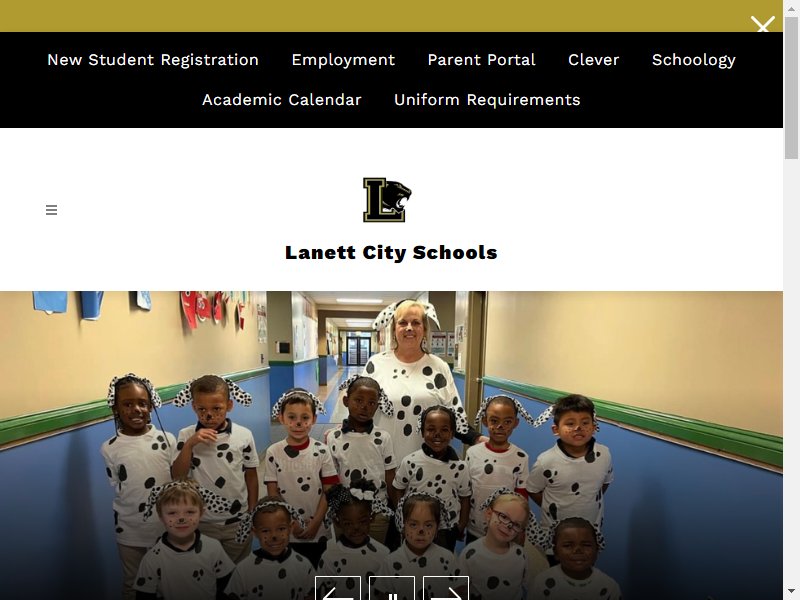
Task: View the Academic Calendar
Action: 282,99
